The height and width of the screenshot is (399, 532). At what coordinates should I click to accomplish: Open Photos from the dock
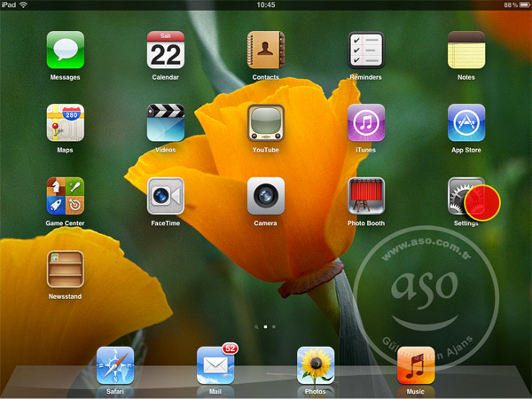click(x=316, y=365)
